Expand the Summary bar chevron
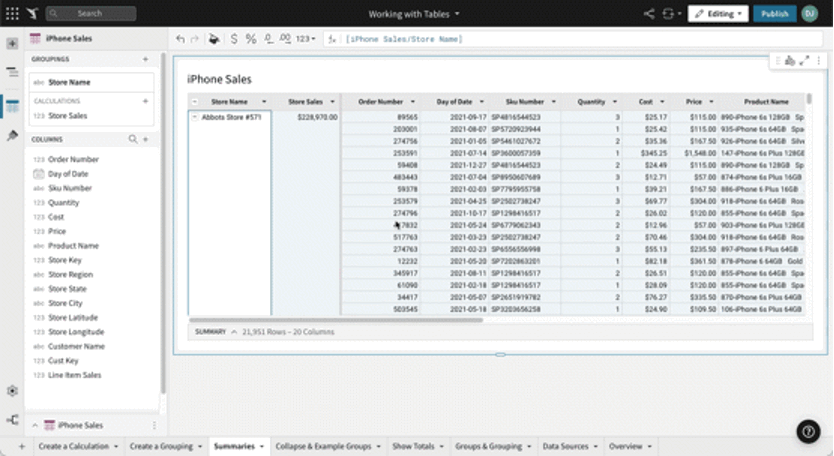This screenshot has width=834, height=456. [234, 331]
